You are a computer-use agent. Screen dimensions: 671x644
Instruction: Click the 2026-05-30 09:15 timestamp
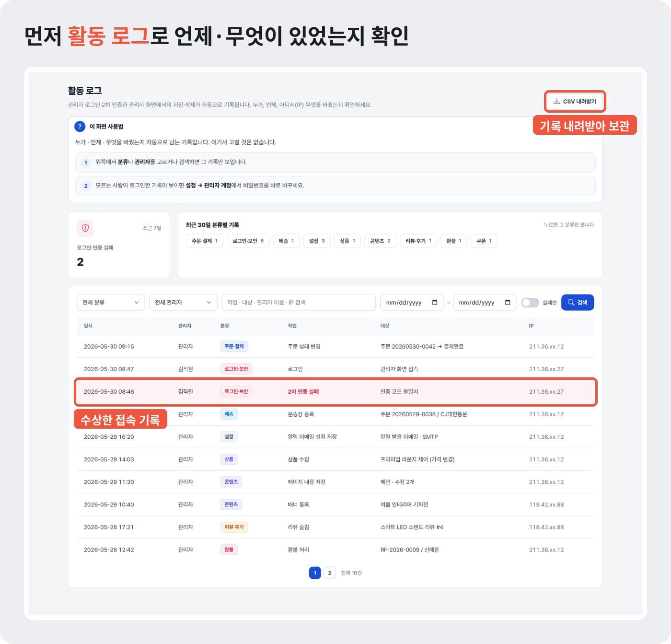[x=109, y=347]
